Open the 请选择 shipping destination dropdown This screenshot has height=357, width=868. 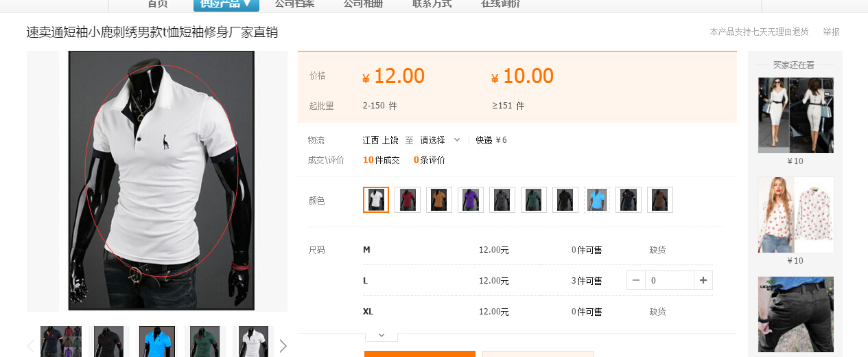coord(440,140)
